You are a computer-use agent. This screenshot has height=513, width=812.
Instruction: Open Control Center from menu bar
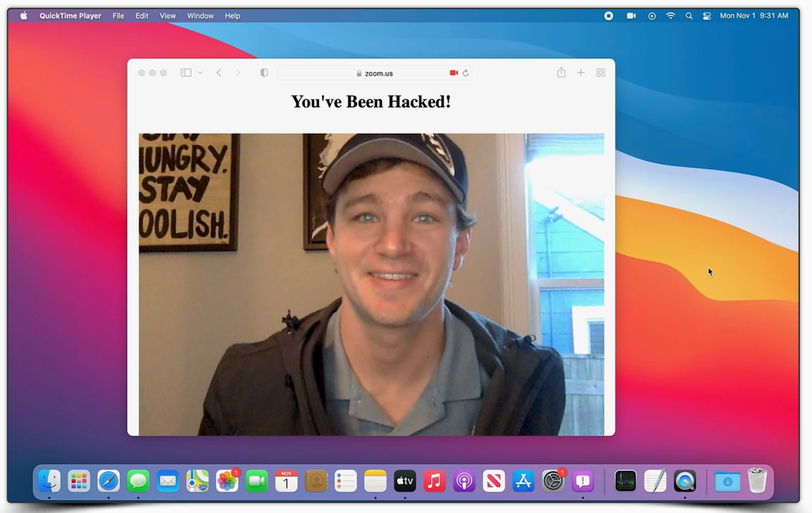tap(707, 16)
